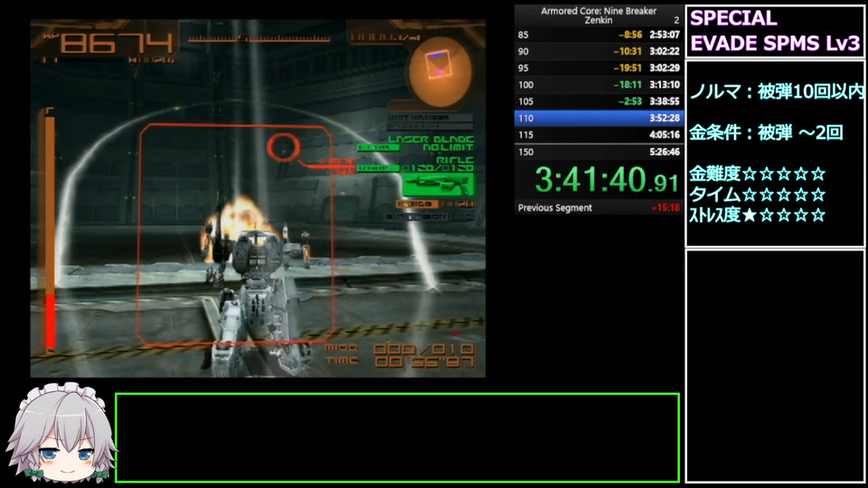Select the split row 85
This screenshot has height=488, width=868.
point(599,35)
